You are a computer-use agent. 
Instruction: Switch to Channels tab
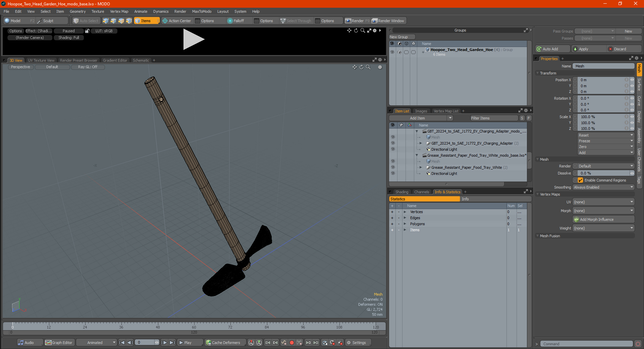pos(421,192)
